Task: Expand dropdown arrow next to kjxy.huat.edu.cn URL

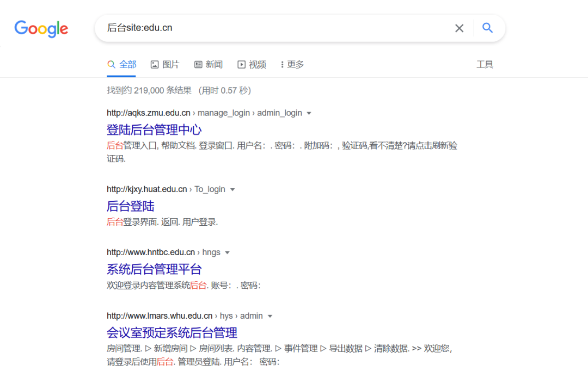Action: 232,190
